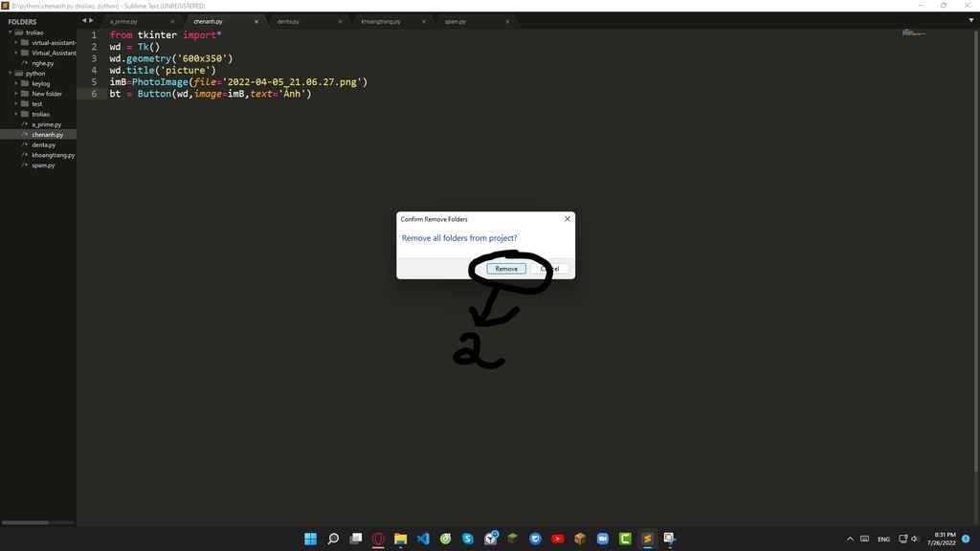Open a_prime.py in the sidebar
Image resolution: width=980 pixels, height=551 pixels.
(x=46, y=124)
